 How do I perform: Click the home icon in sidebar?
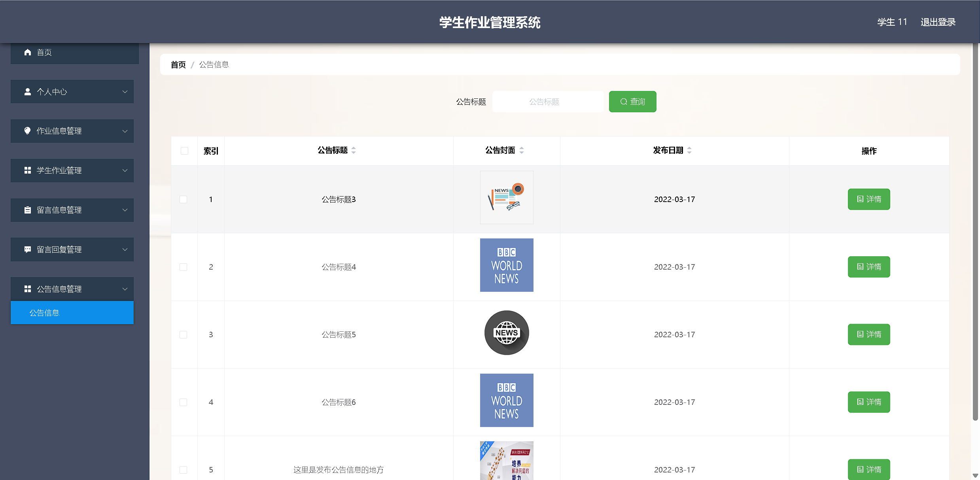pos(28,52)
